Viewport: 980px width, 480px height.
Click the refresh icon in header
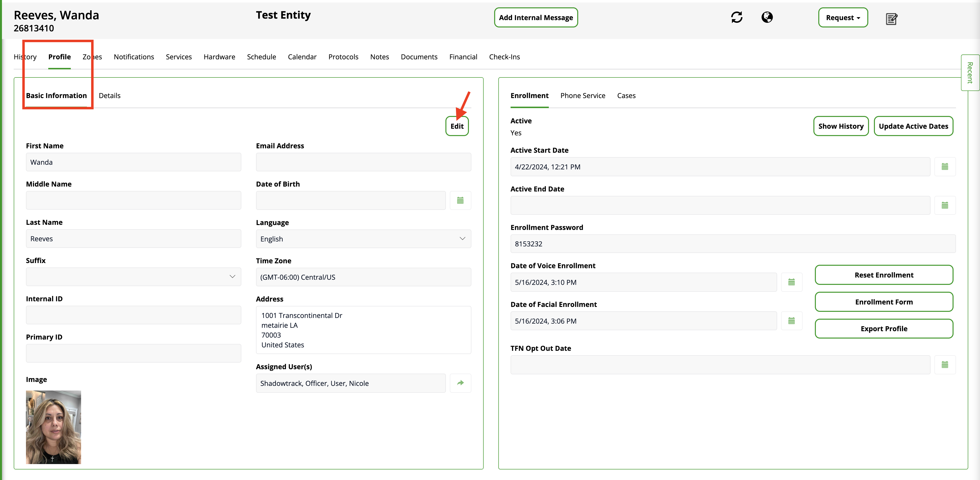[736, 17]
